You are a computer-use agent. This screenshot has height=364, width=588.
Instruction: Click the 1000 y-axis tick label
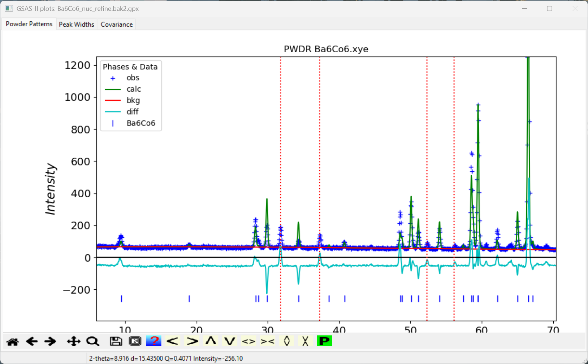[x=77, y=97]
